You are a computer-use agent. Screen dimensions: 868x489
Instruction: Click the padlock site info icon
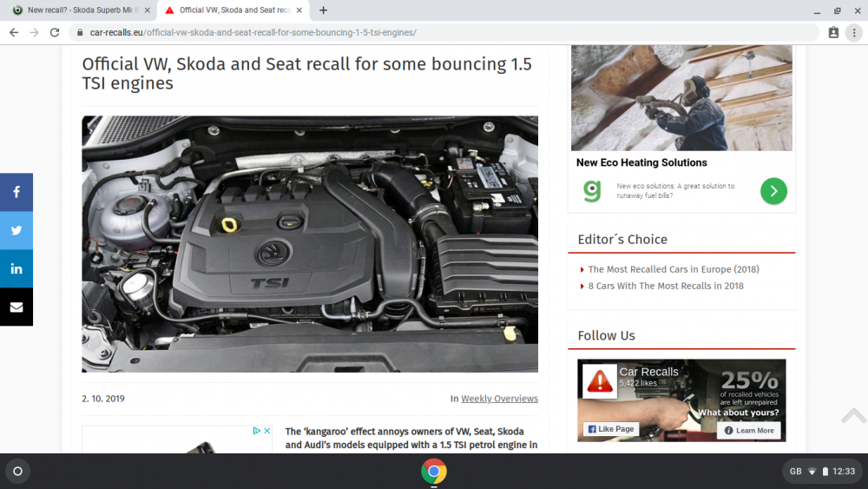tap(80, 33)
